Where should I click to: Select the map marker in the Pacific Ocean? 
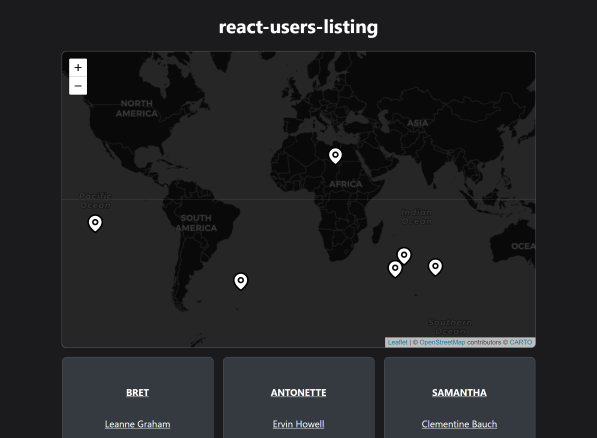pos(95,223)
